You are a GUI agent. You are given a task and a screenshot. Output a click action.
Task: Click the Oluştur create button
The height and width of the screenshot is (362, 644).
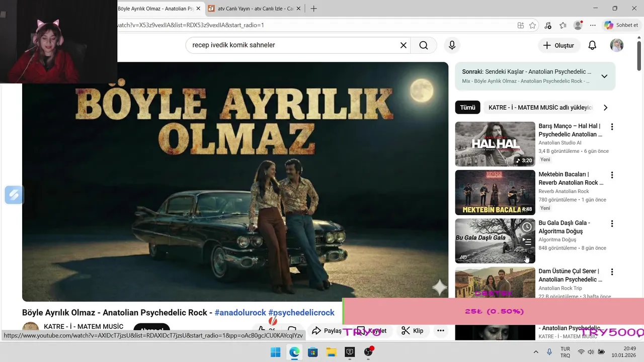click(558, 45)
